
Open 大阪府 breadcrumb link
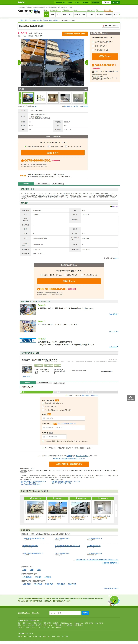pos(45,20)
